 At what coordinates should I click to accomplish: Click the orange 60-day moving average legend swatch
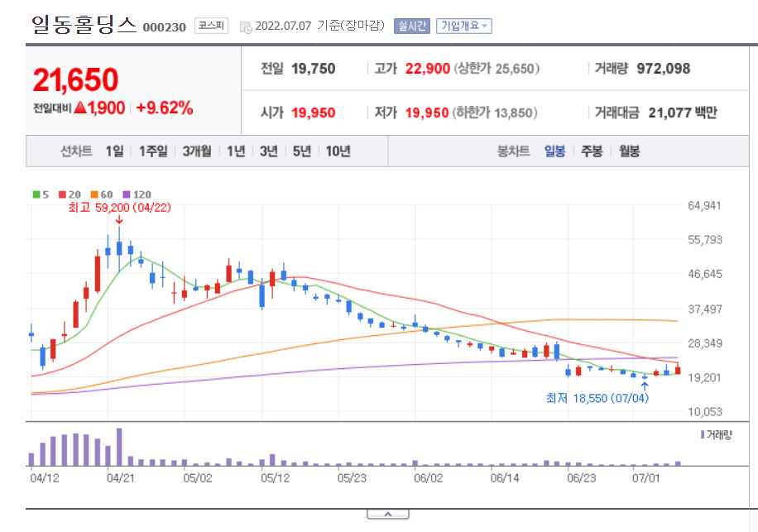coord(94,194)
